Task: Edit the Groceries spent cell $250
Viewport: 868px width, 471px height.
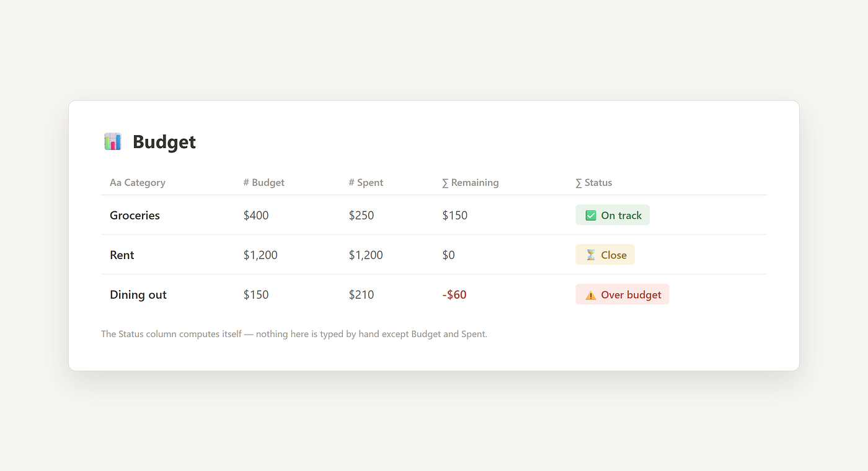Action: [x=361, y=216]
